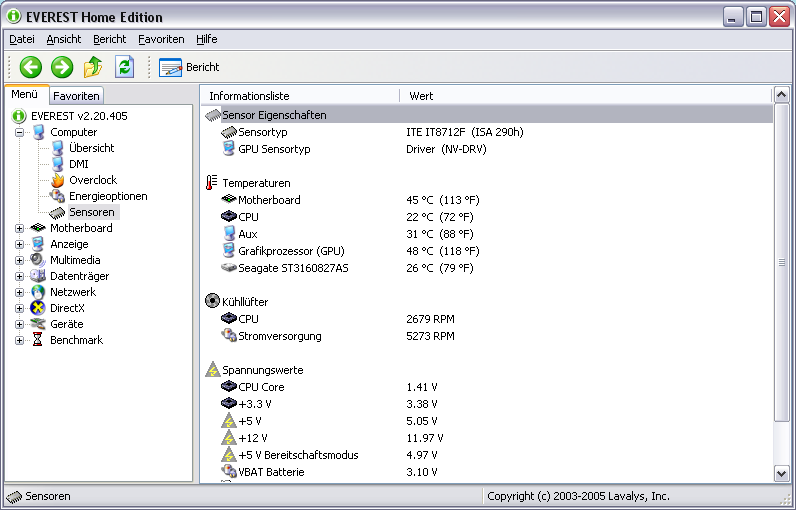Viewport: 796px width, 512px height.
Task: Expand the Benchmark tree node
Action: tap(19, 340)
